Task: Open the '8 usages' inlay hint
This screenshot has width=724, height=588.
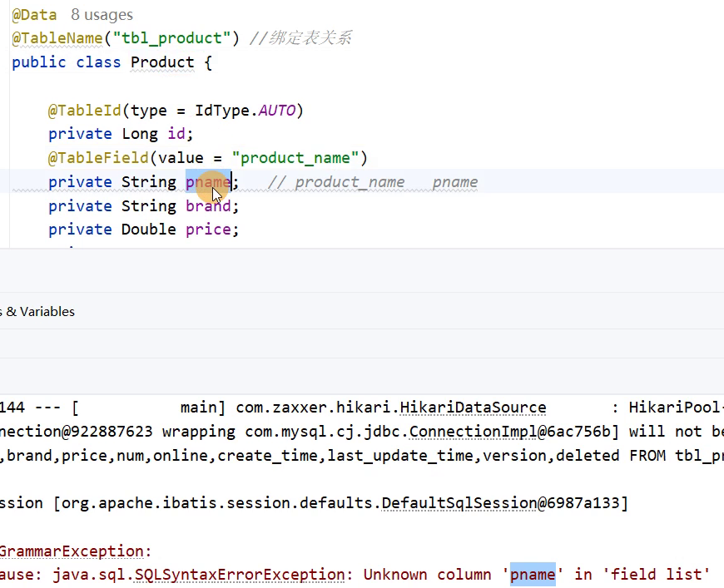Action: pos(102,15)
